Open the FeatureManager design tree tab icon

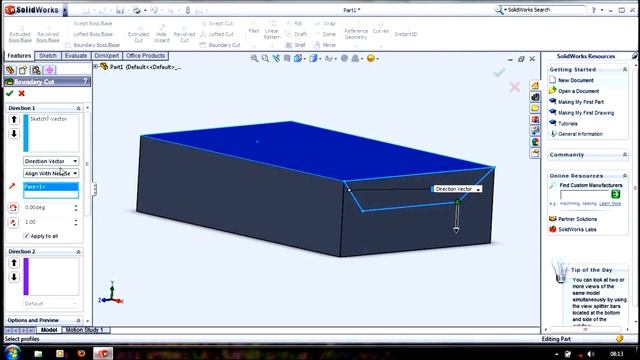pyautogui.click(x=10, y=70)
